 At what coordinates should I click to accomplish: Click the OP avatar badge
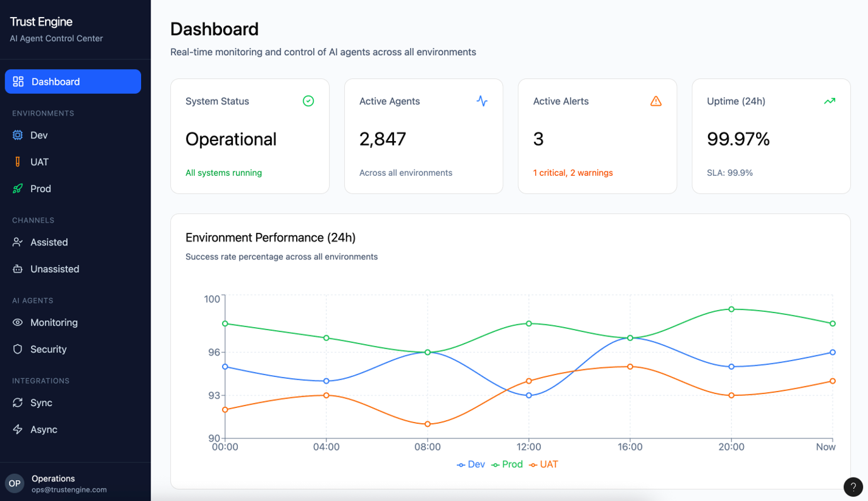[x=15, y=484]
